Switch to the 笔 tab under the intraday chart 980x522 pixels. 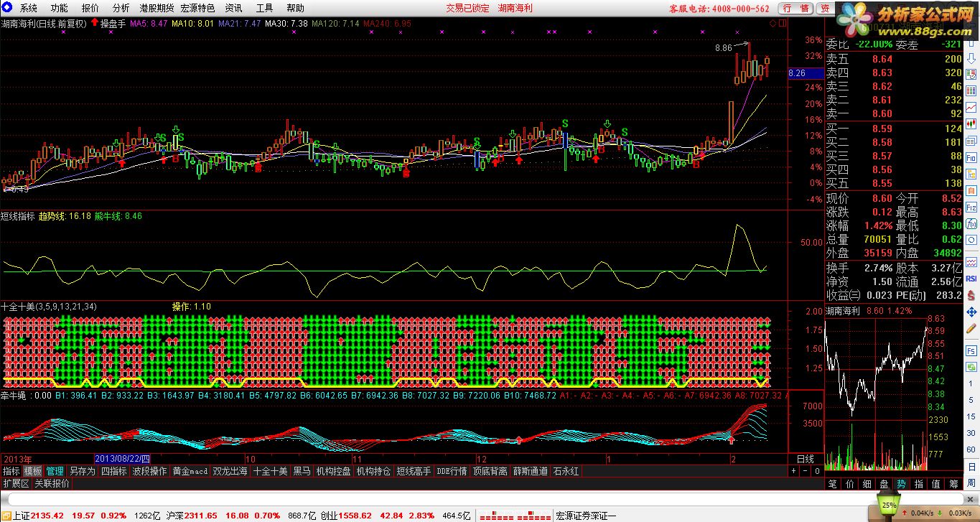point(832,484)
